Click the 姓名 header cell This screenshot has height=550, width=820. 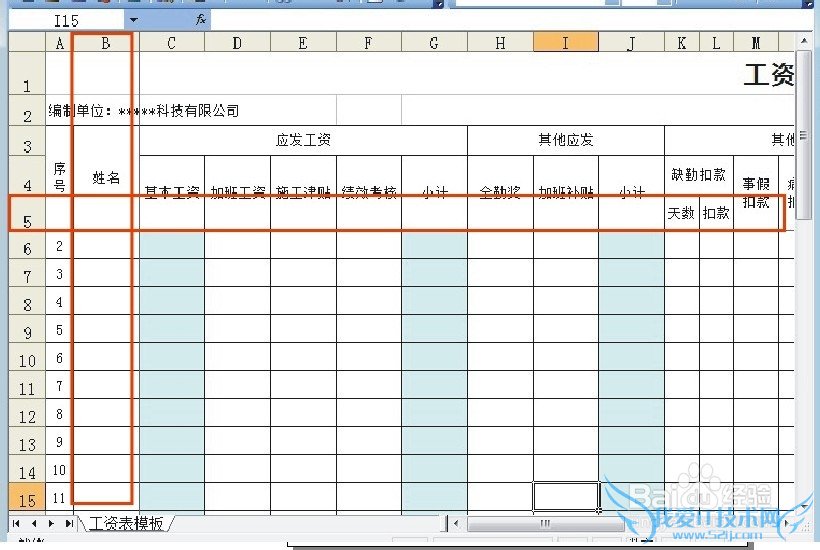[106, 178]
